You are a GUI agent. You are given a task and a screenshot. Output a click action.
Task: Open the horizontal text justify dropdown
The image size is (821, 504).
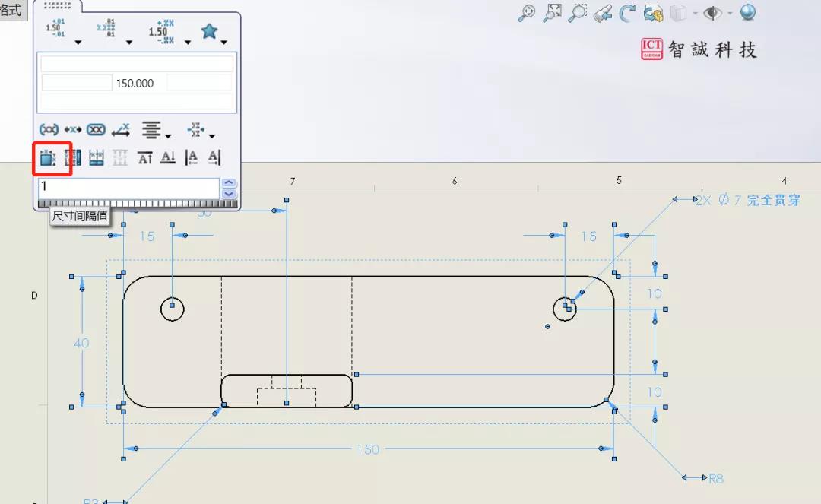167,136
